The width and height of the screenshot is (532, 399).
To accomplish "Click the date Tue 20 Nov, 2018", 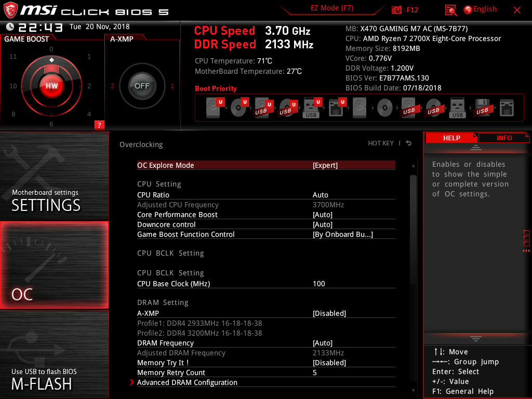I will (x=100, y=26).
